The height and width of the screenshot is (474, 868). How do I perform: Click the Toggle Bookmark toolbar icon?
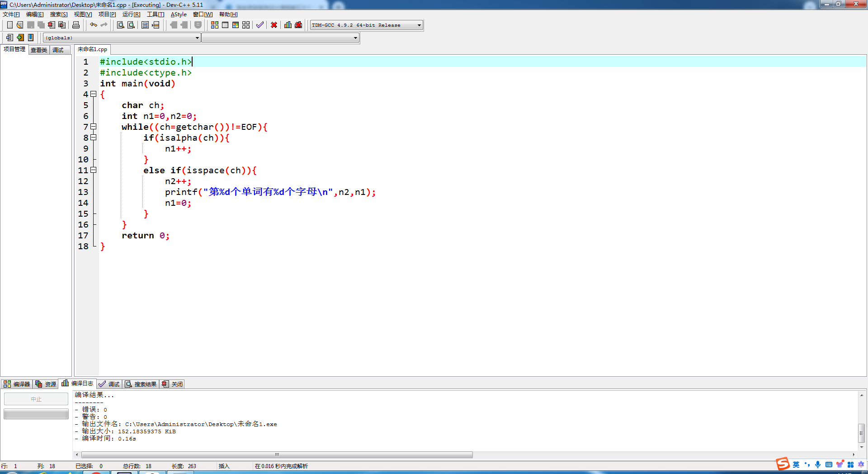(x=20, y=38)
